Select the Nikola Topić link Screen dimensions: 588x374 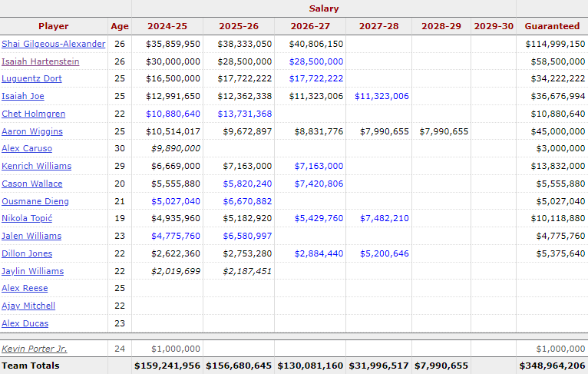(x=27, y=218)
